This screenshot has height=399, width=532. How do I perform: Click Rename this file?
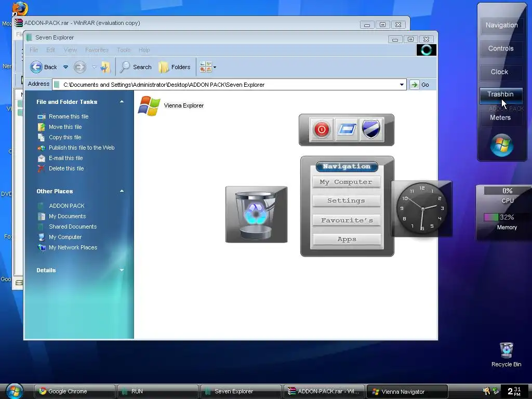pyautogui.click(x=63, y=116)
